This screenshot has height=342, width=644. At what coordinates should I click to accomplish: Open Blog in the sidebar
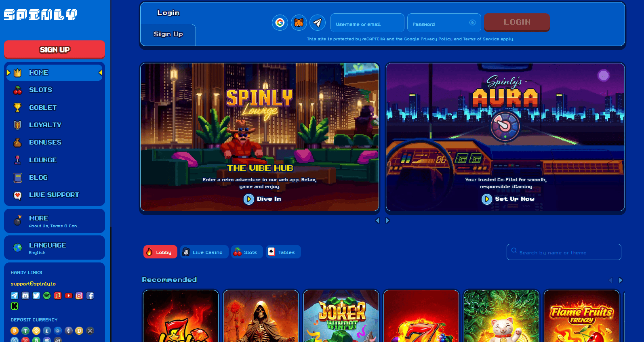(55, 177)
